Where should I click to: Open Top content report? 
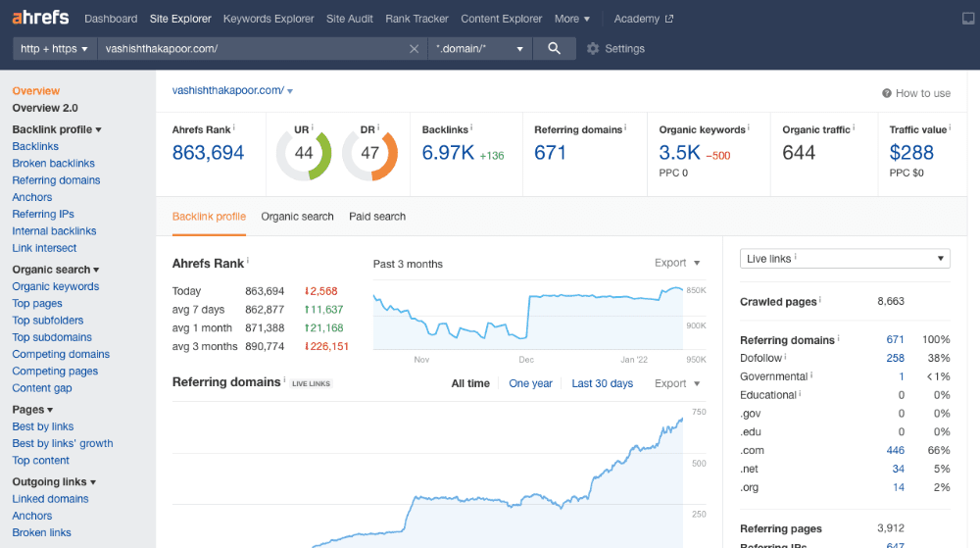tap(40, 460)
